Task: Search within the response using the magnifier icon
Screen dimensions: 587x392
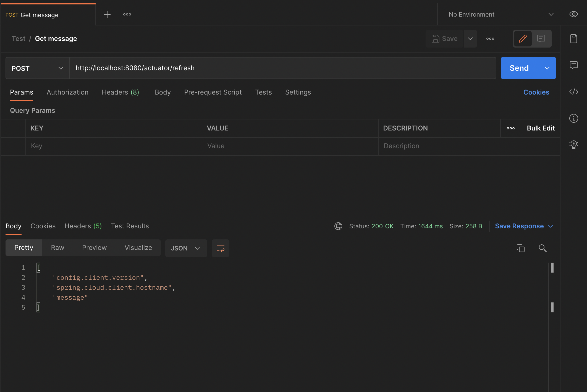Action: tap(543, 248)
